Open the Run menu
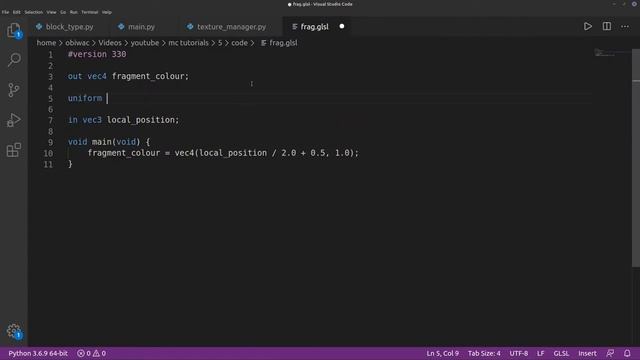Image resolution: width=640 pixels, height=360 pixels. [x=73, y=12]
